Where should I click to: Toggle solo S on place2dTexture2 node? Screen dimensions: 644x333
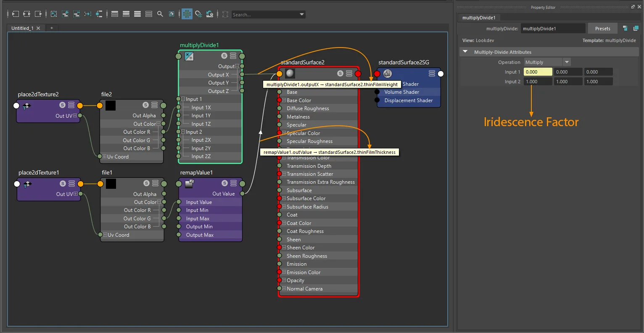(62, 105)
